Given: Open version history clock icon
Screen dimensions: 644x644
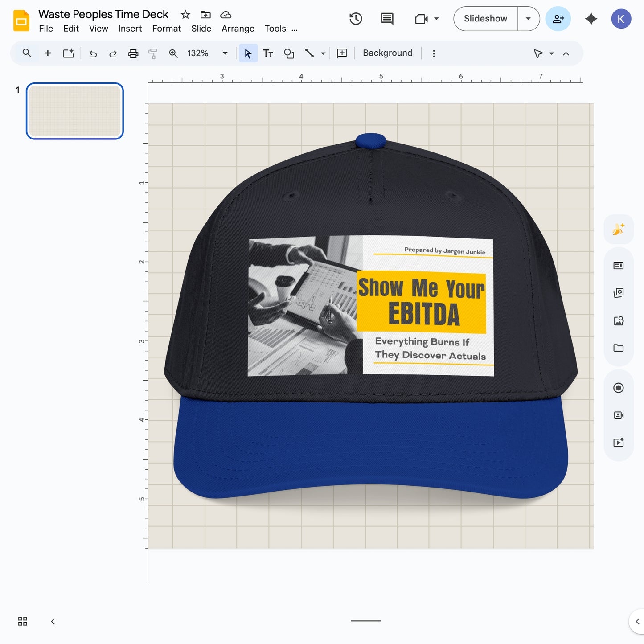Looking at the screenshot, I should (356, 19).
